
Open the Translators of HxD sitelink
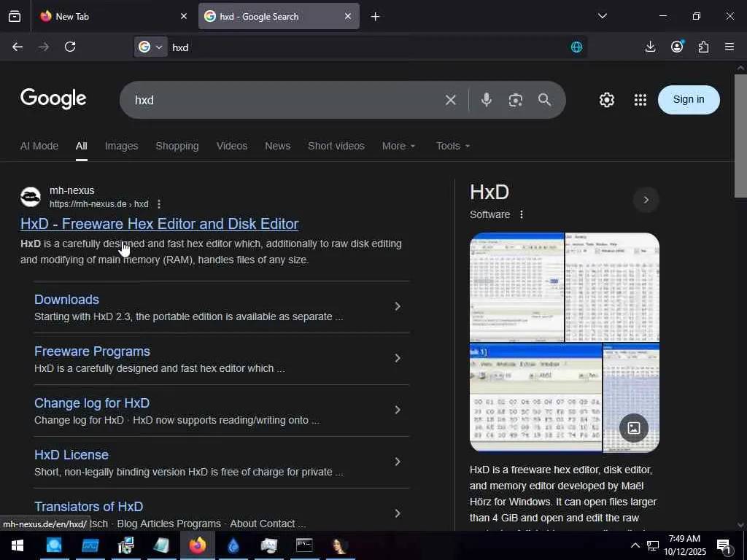[88, 507]
